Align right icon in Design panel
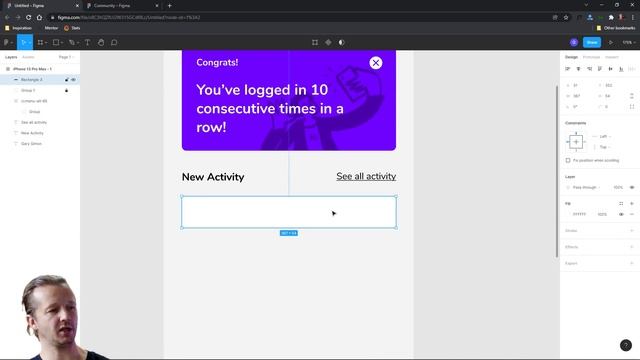The image size is (640, 360). (x=589, y=69)
